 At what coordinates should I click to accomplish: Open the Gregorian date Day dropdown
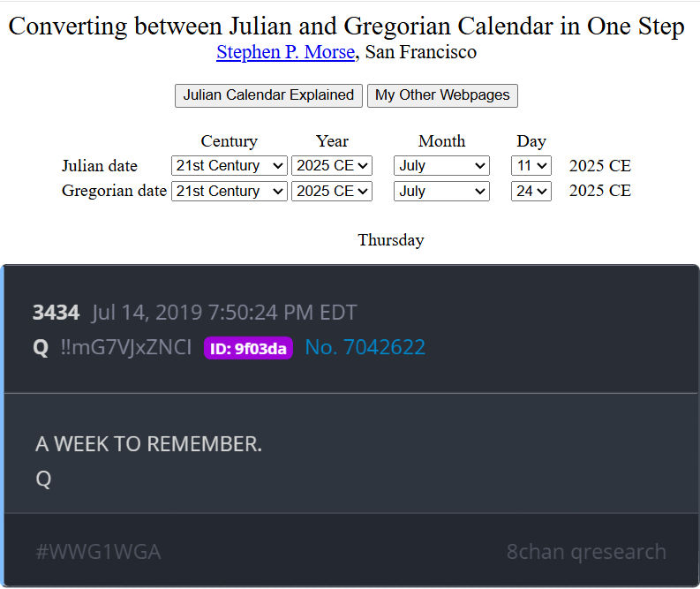(531, 191)
